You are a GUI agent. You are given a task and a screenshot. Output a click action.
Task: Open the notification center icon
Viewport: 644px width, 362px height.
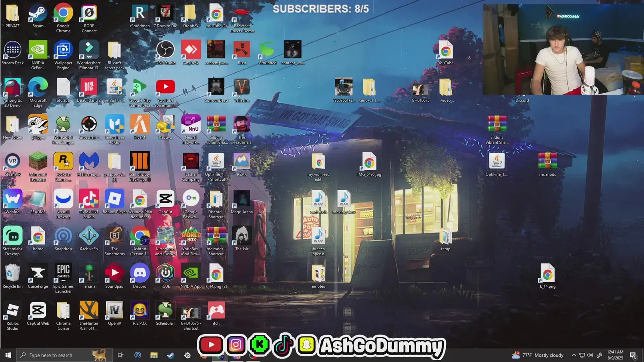pos(633,355)
